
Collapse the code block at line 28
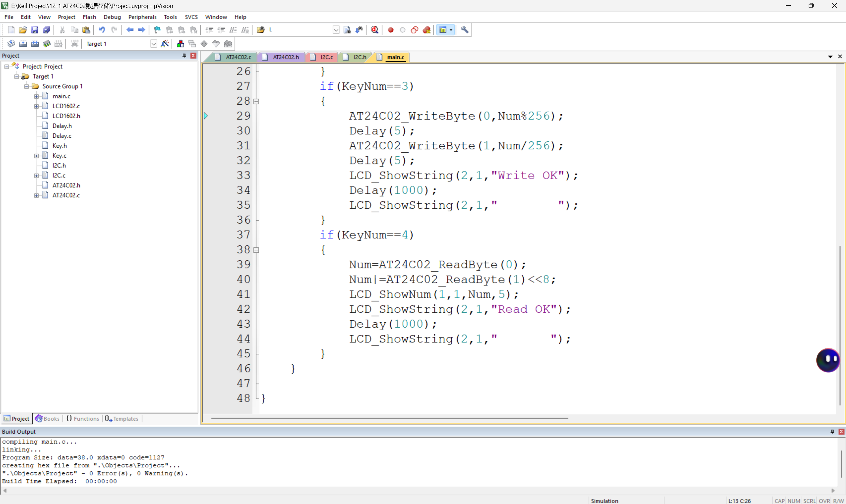(x=256, y=101)
